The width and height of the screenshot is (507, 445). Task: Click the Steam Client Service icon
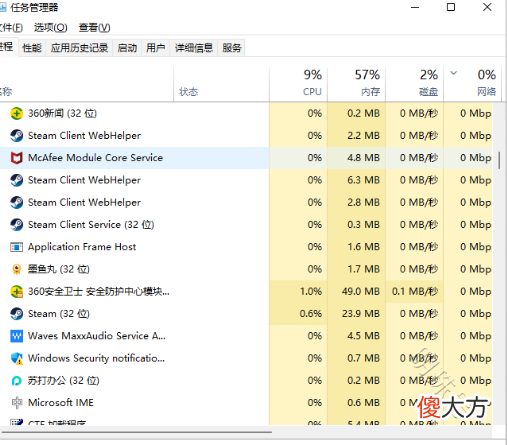click(x=16, y=225)
